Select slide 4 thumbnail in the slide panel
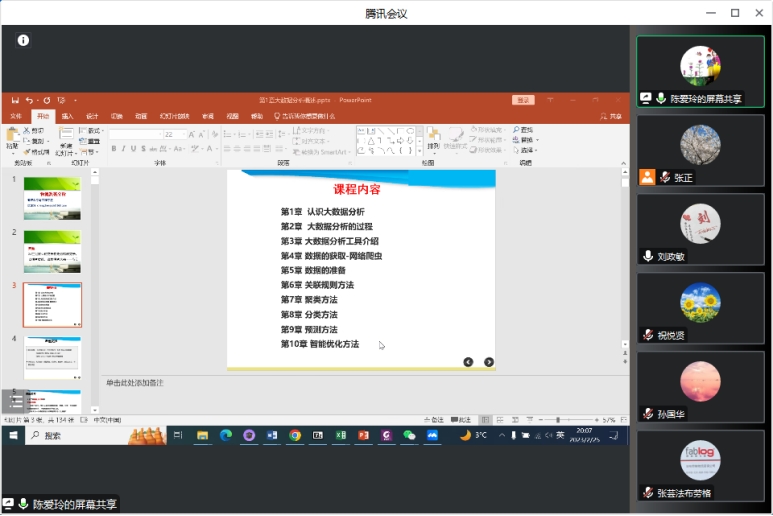Screen dimensions: 773x516 (52, 357)
